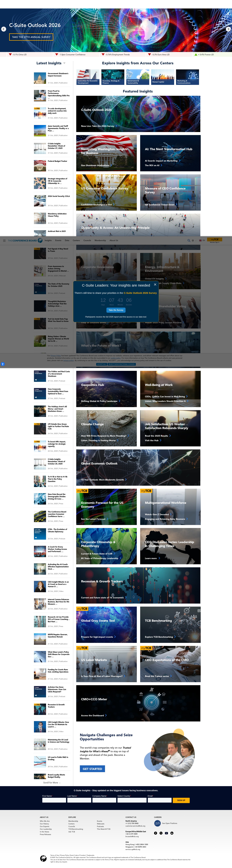Click into Last Name input field
This screenshot has height=868, width=232.
(79, 800)
